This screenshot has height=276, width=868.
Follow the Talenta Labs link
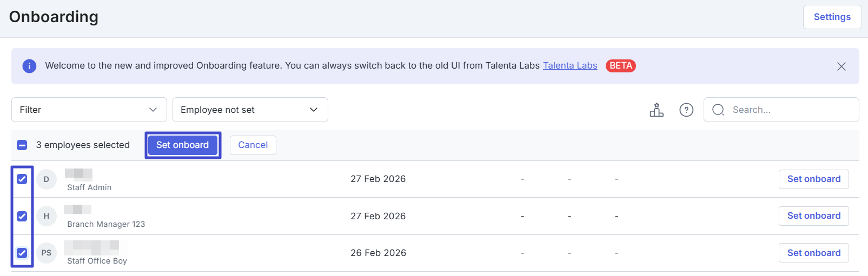[570, 65]
